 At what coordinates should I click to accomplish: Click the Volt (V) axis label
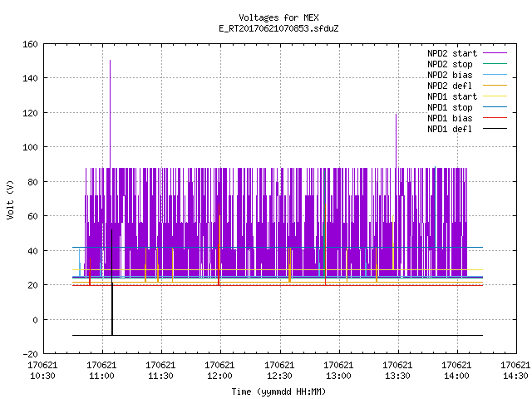10,199
